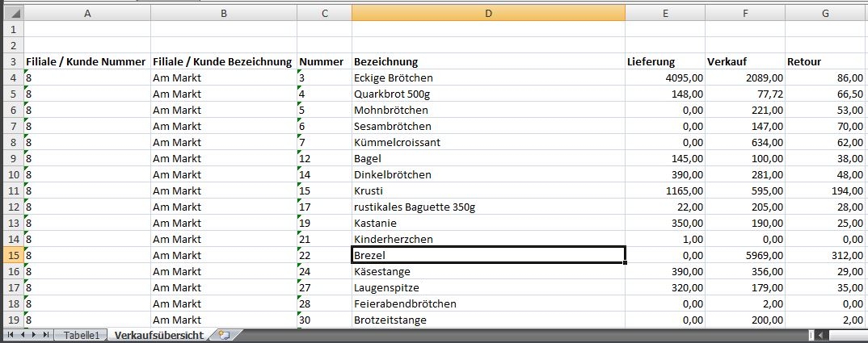Select column D header
Screen dimensions: 868x343
tap(488, 13)
